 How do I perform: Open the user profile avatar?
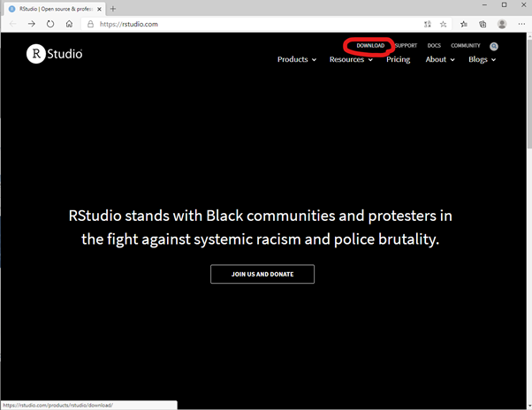[x=502, y=24]
